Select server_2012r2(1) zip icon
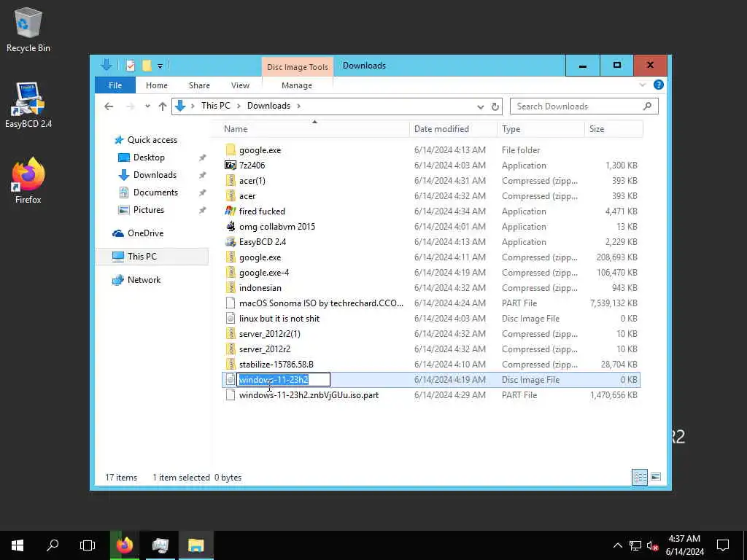The image size is (747, 560). click(x=231, y=334)
